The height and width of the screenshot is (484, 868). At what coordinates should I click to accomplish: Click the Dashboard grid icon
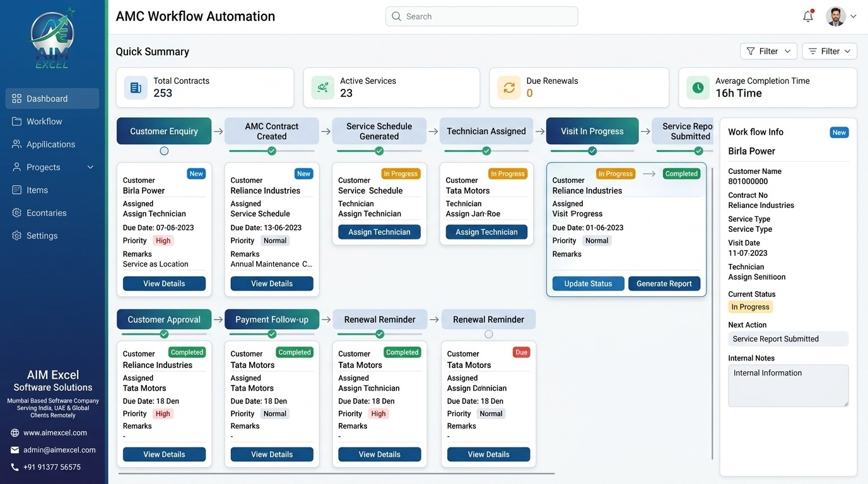pyautogui.click(x=17, y=98)
